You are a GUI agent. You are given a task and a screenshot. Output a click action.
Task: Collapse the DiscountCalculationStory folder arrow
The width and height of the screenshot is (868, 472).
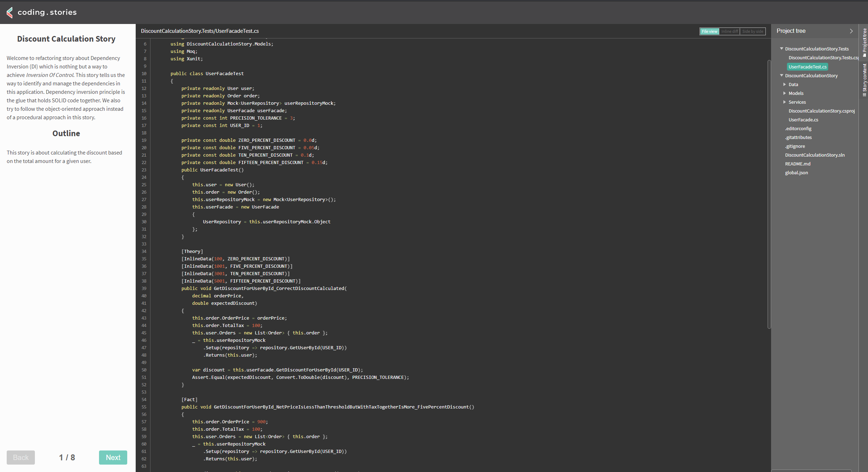(782, 75)
